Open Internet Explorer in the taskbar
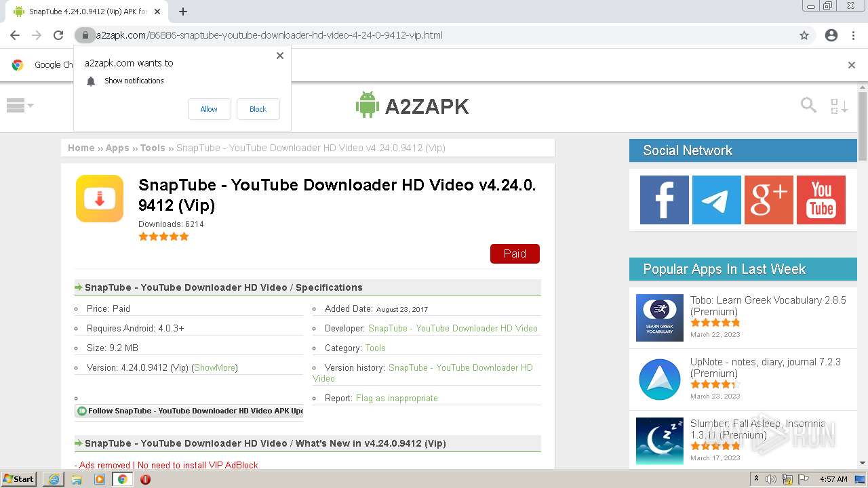This screenshot has width=868, height=488. tap(54, 479)
